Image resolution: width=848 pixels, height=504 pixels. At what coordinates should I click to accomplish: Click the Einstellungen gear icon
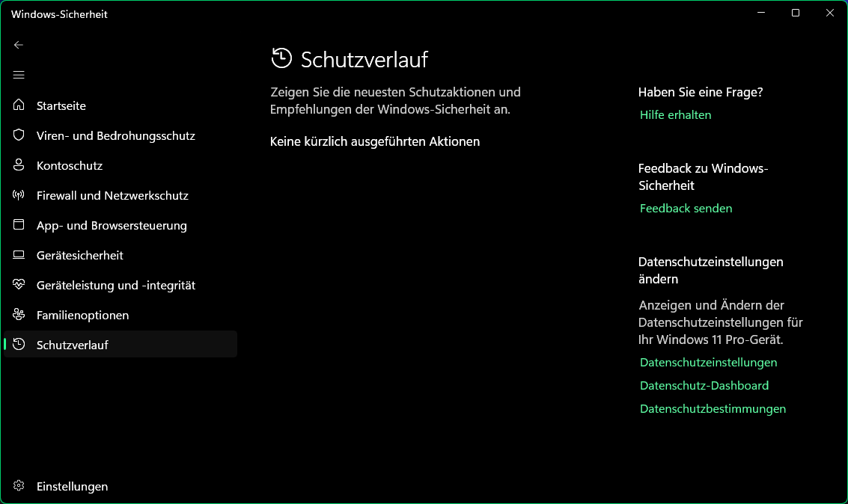(19, 485)
